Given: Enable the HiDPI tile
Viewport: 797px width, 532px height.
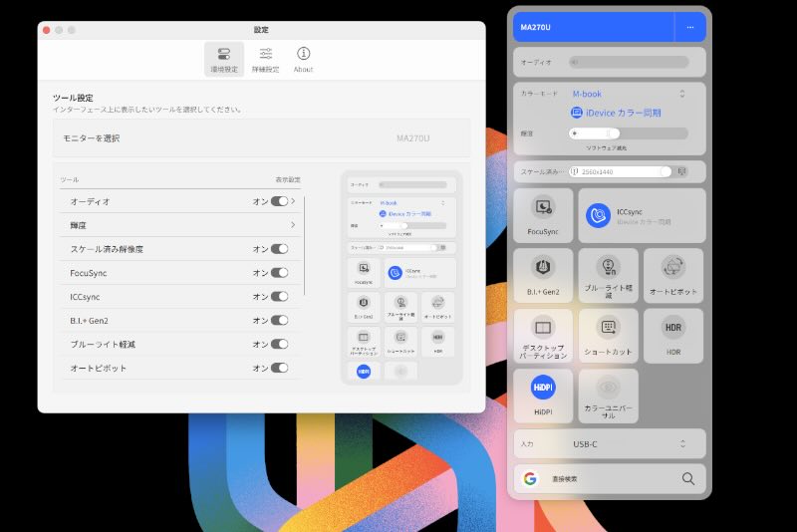Looking at the screenshot, I should pyautogui.click(x=543, y=396).
